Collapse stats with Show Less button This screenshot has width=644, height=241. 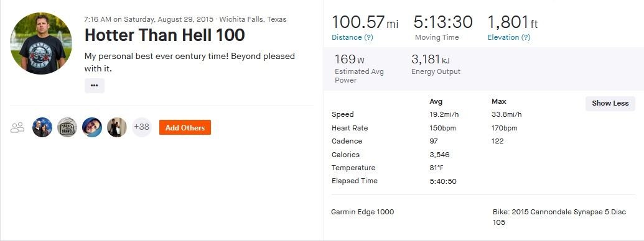coord(610,103)
